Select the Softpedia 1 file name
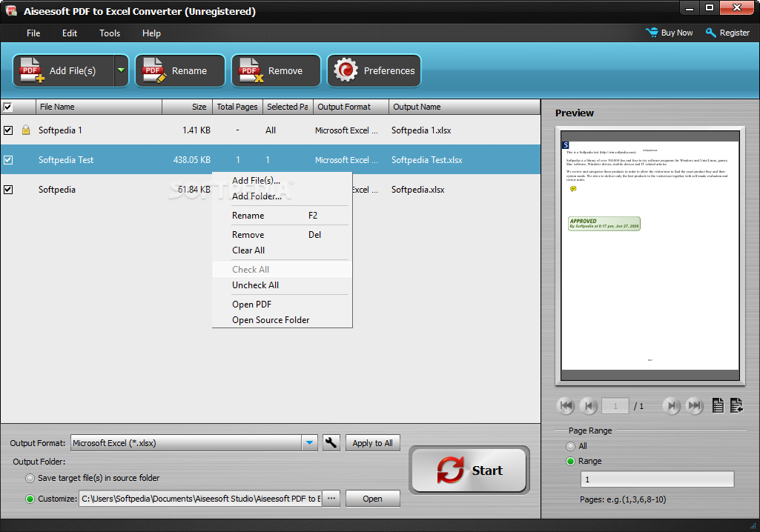 coord(60,130)
